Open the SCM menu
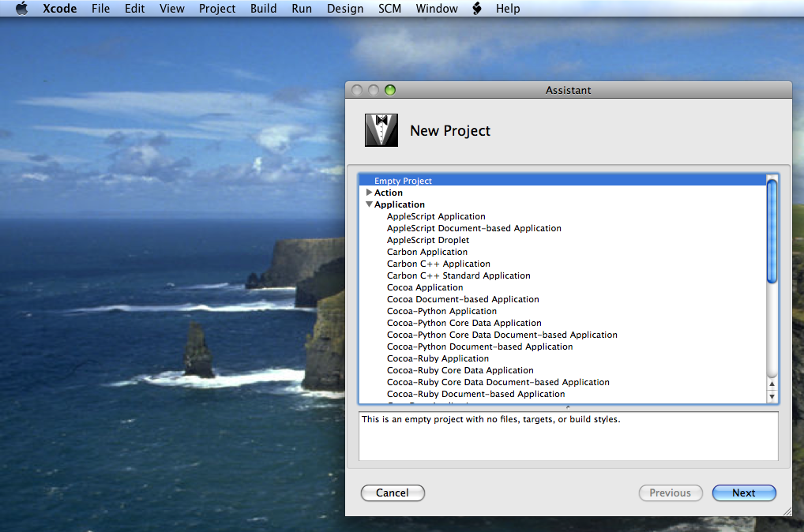804x532 pixels. pyautogui.click(x=389, y=8)
